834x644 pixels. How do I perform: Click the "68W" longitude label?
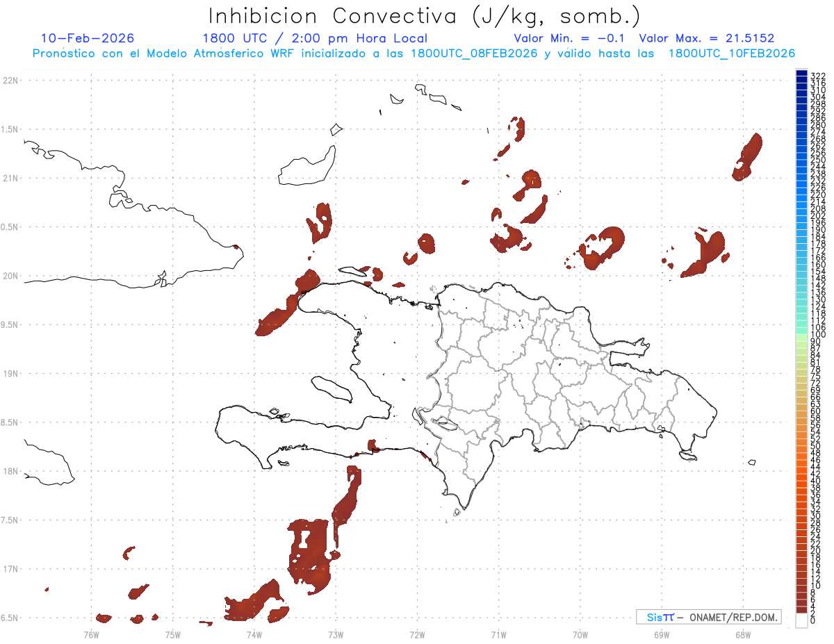[x=742, y=634]
